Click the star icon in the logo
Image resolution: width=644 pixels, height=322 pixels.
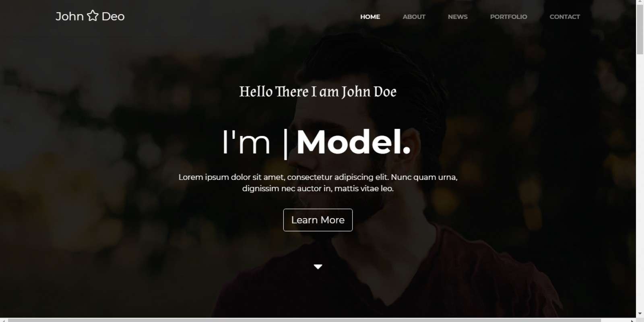pyautogui.click(x=93, y=16)
